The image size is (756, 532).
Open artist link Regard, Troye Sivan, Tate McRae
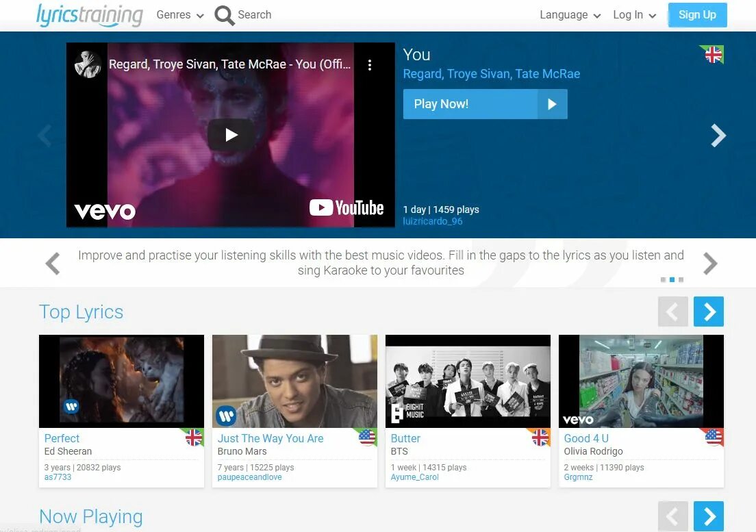tap(491, 74)
